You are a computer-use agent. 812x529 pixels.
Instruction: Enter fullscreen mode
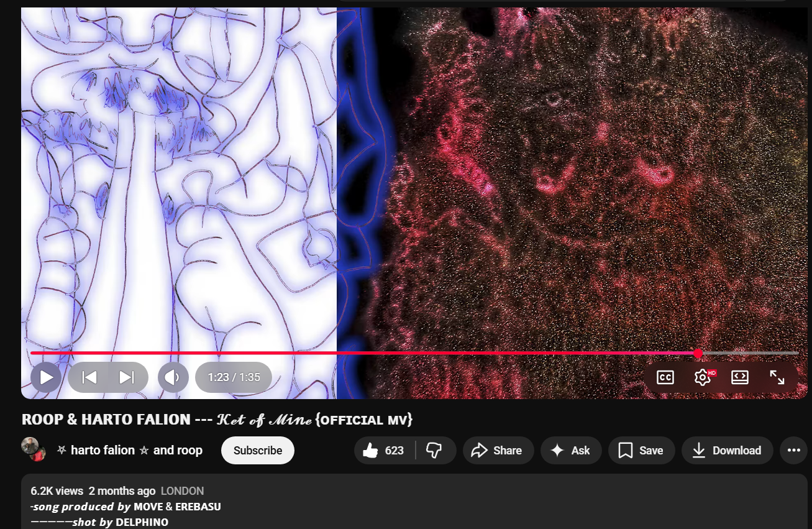tap(778, 377)
